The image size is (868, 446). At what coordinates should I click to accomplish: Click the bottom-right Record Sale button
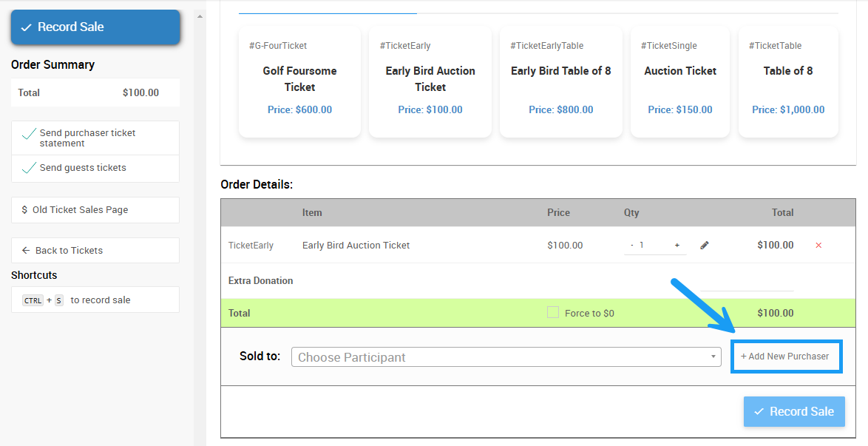794,412
